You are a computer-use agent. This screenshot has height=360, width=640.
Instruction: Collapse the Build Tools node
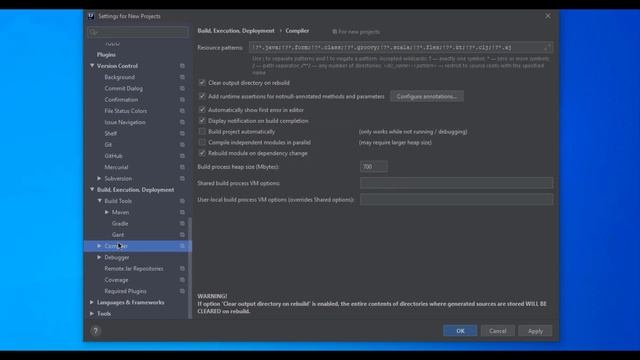pos(100,201)
